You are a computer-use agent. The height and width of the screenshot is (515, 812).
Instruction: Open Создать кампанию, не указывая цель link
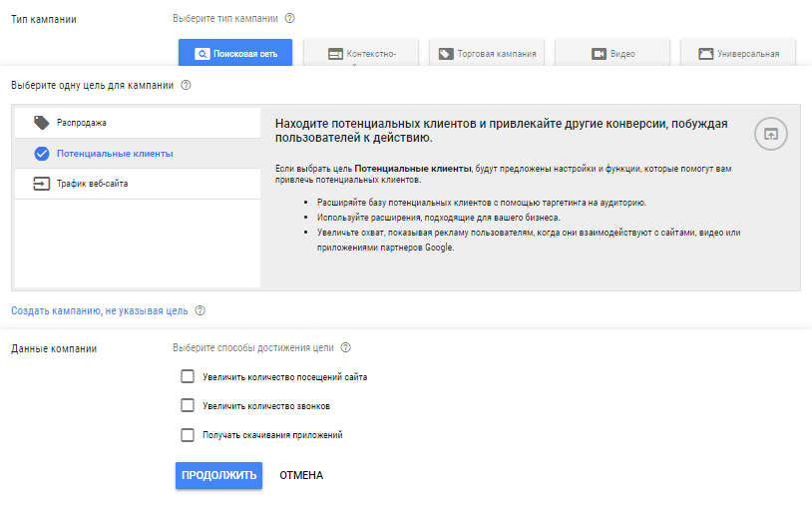tap(99, 310)
